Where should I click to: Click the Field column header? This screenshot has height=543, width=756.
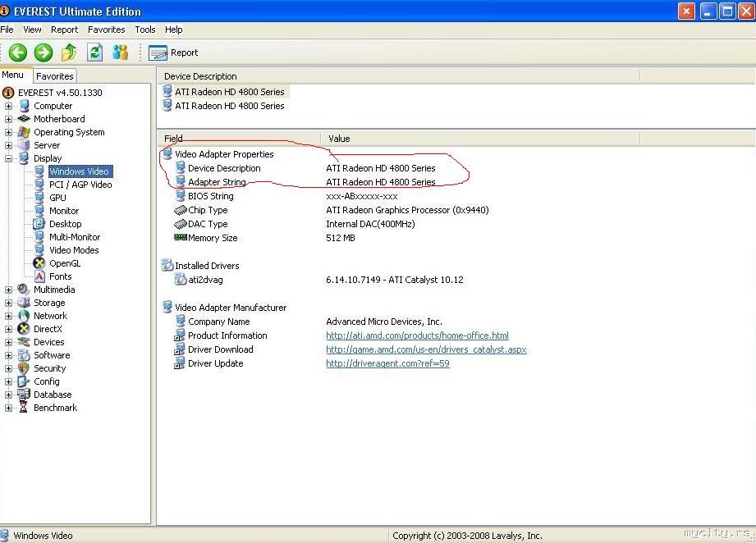click(239, 139)
